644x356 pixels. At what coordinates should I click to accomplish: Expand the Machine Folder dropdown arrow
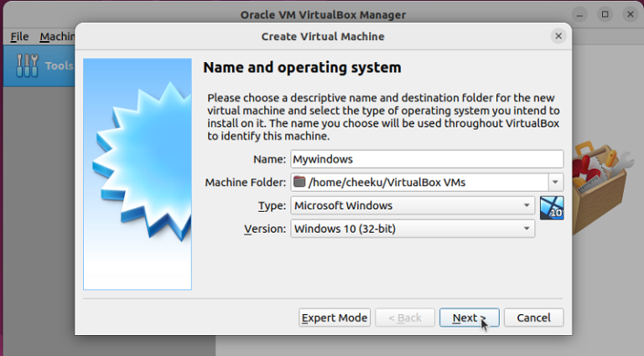click(555, 182)
